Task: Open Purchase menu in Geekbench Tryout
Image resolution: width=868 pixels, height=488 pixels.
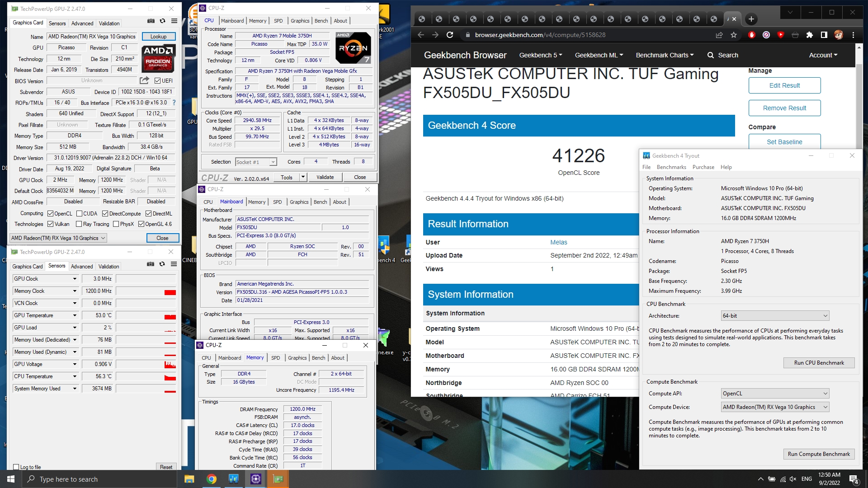Action: (x=703, y=167)
